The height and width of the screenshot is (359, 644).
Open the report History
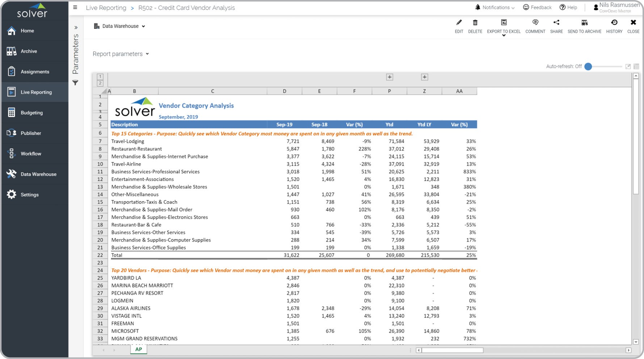614,23
